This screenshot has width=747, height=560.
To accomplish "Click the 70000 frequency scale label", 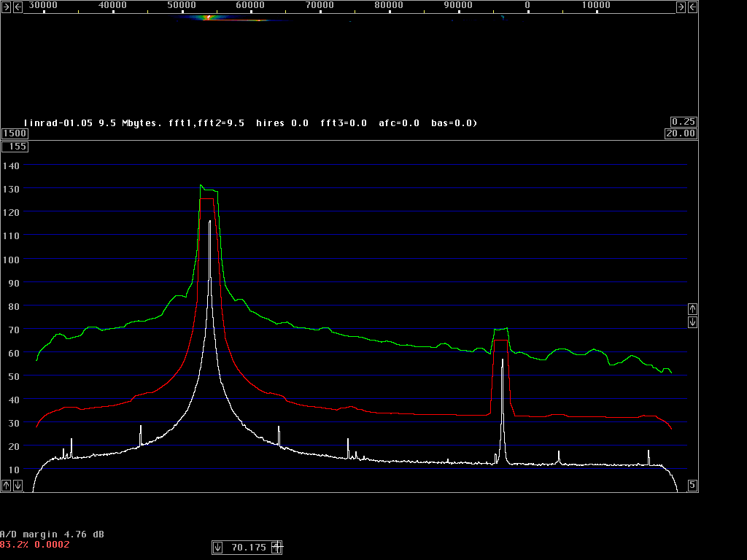I will (320, 5).
